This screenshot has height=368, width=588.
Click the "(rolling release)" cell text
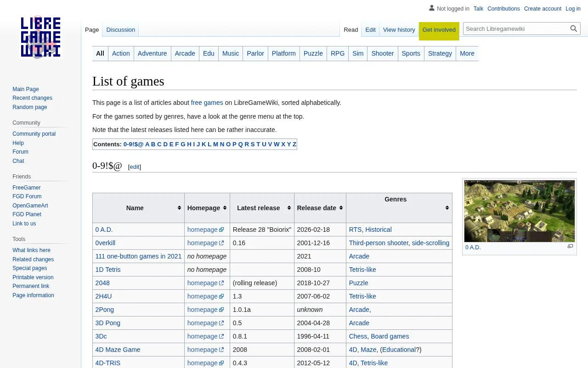255,283
